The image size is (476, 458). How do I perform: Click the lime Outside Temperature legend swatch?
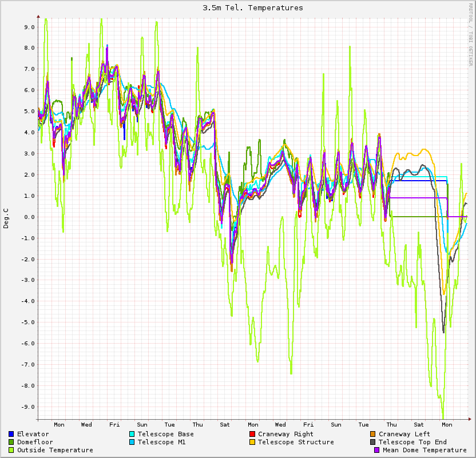click(11, 450)
